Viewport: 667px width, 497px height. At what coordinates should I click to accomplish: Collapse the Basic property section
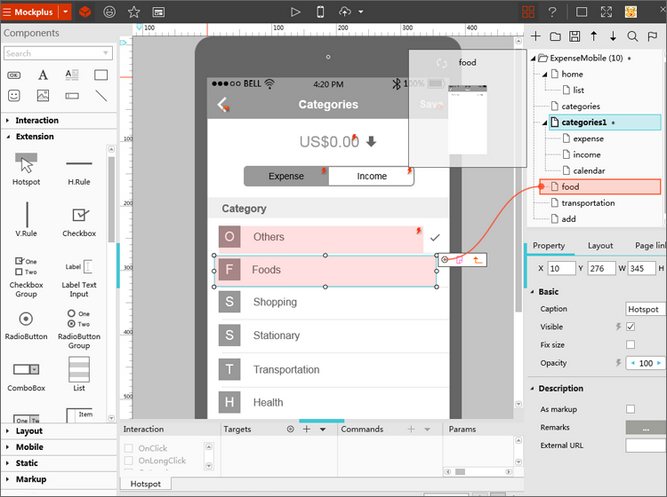coord(532,292)
